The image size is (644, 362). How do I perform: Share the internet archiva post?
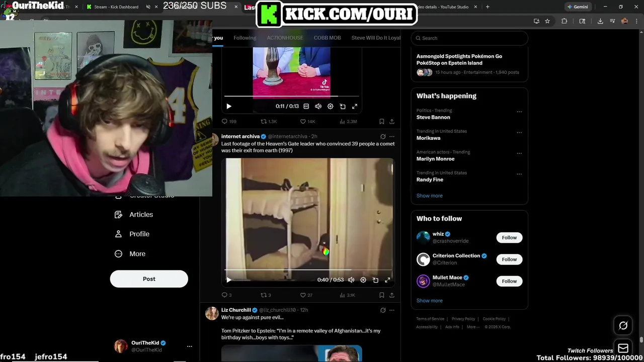coord(392,295)
